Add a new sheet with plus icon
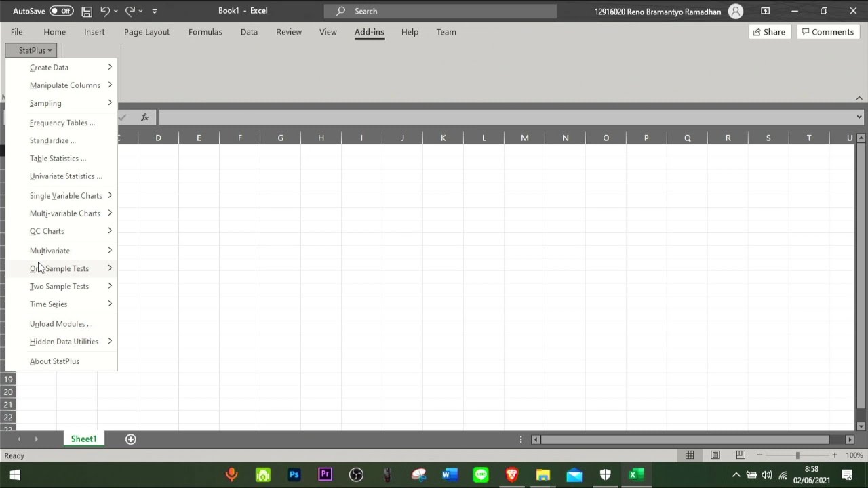 point(131,439)
